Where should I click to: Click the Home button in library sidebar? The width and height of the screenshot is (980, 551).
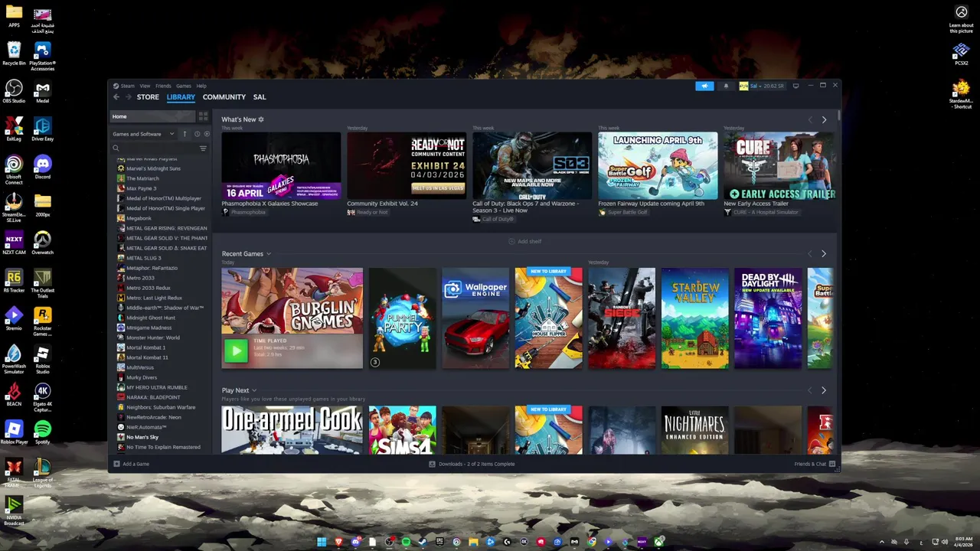coord(153,116)
